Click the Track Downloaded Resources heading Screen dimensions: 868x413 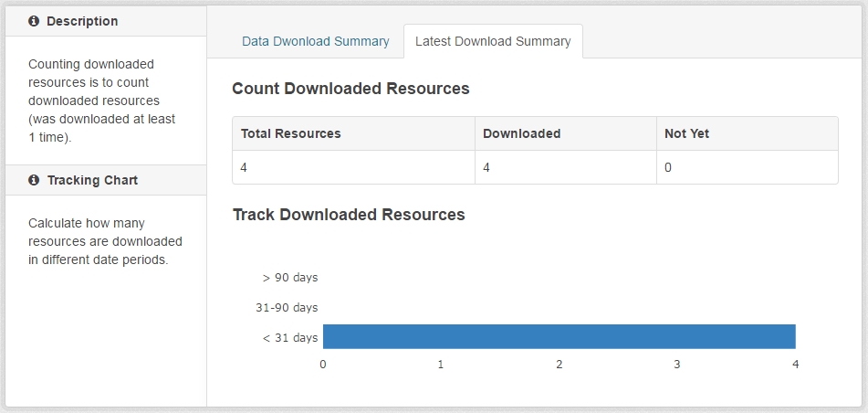tap(349, 215)
